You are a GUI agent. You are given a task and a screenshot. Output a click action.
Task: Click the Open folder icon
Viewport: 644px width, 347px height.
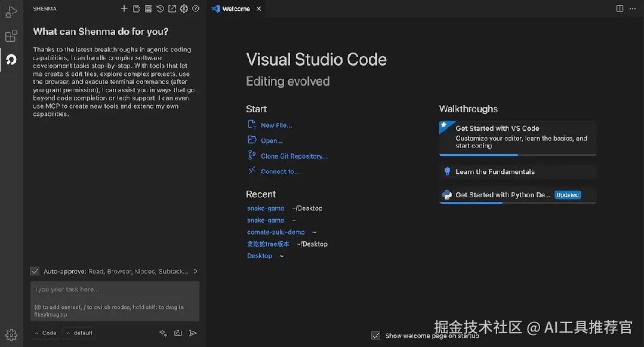coord(252,140)
